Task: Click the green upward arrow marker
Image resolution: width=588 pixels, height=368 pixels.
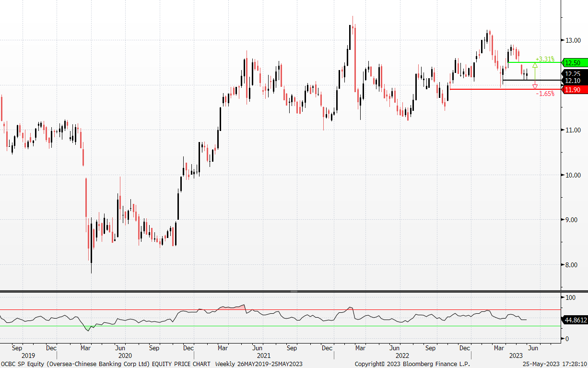Action: pos(535,65)
